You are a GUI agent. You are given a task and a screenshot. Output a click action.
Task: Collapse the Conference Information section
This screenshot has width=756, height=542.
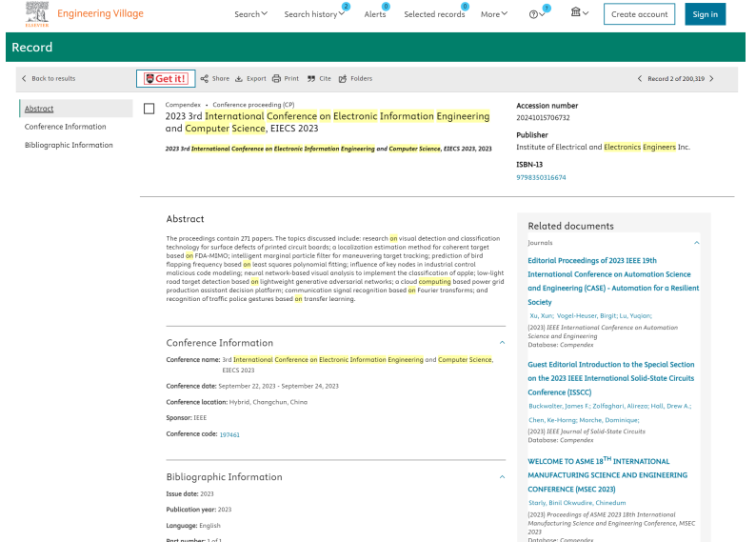(x=502, y=343)
